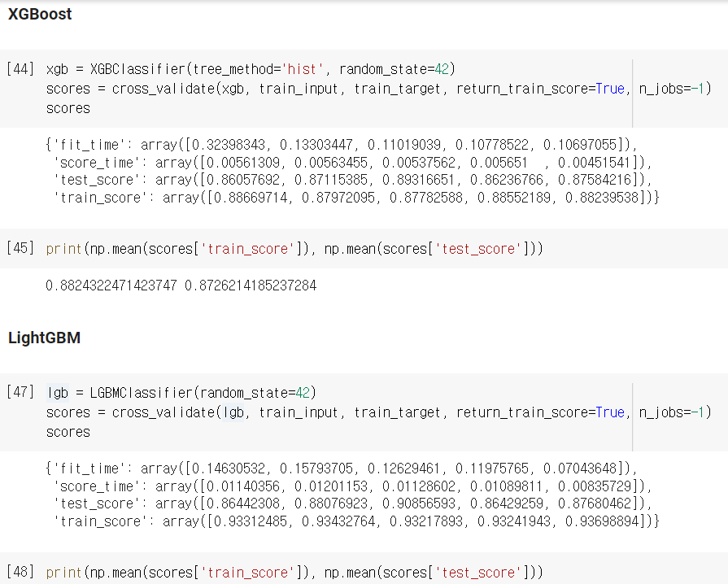
Task: Click the print np.mean line in cell 45
Action: click(x=294, y=249)
